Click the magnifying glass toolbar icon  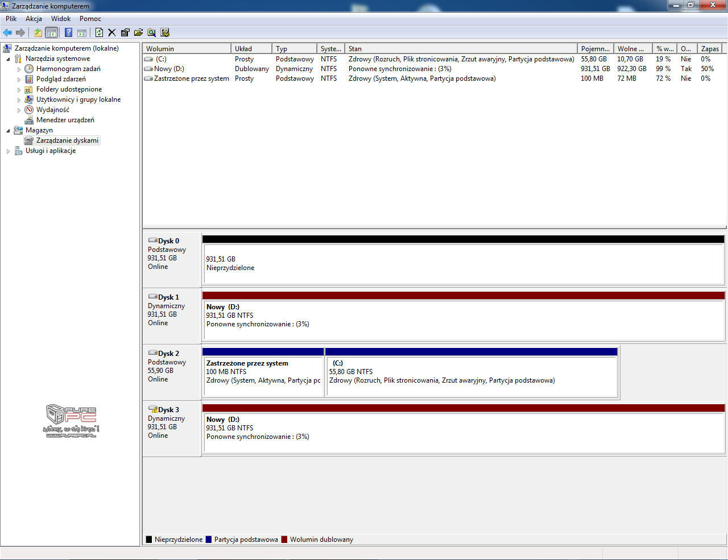click(x=151, y=32)
